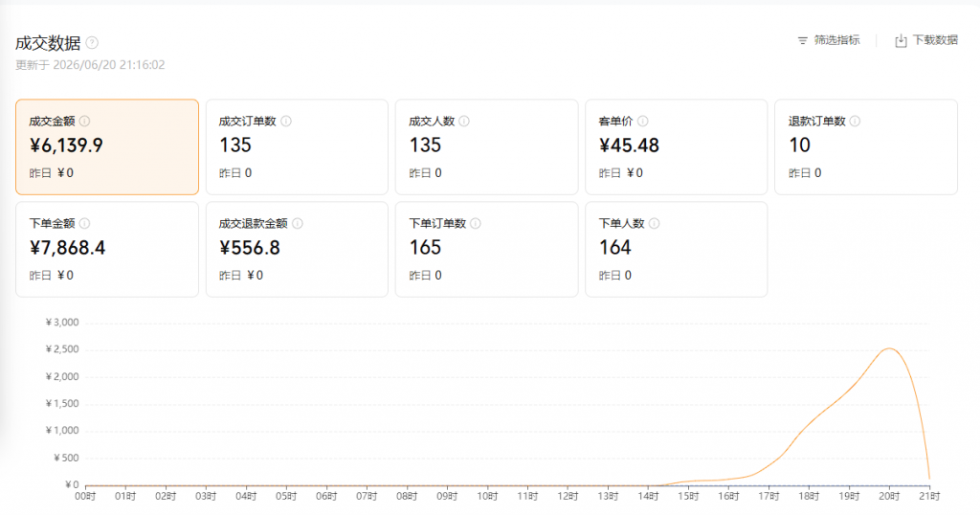Viewport: 980px width, 515px height.
Task: Click the 下载数据 text link
Action: click(x=935, y=40)
